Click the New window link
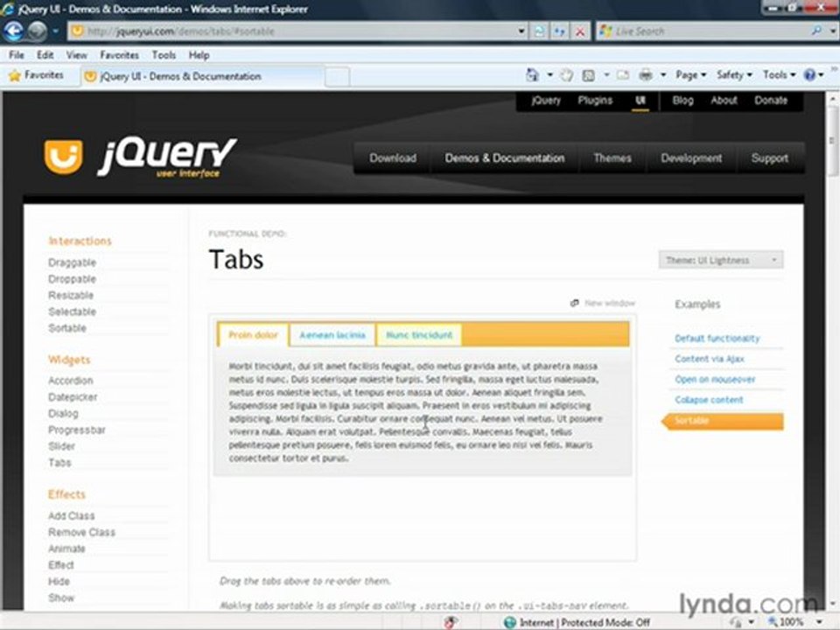The width and height of the screenshot is (840, 630). tap(609, 304)
